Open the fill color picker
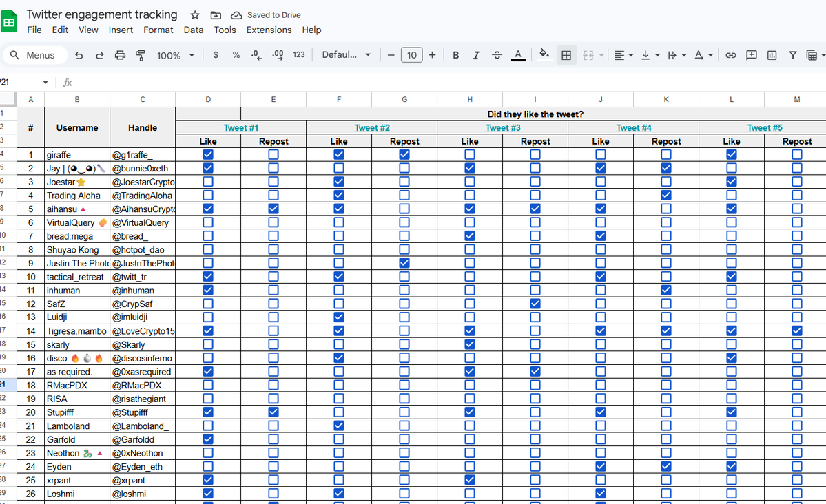 (x=544, y=55)
